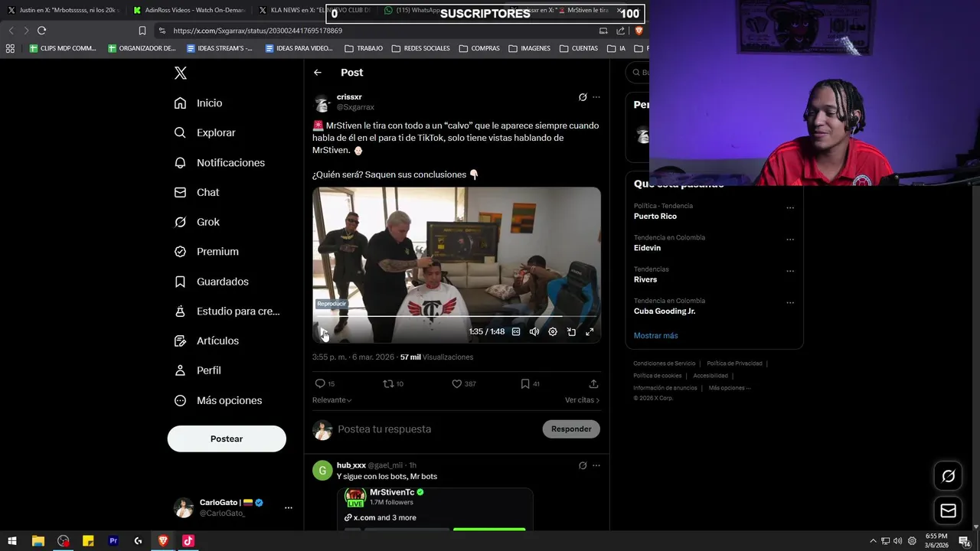
Task: Open options for Rivers trend
Action: click(790, 271)
